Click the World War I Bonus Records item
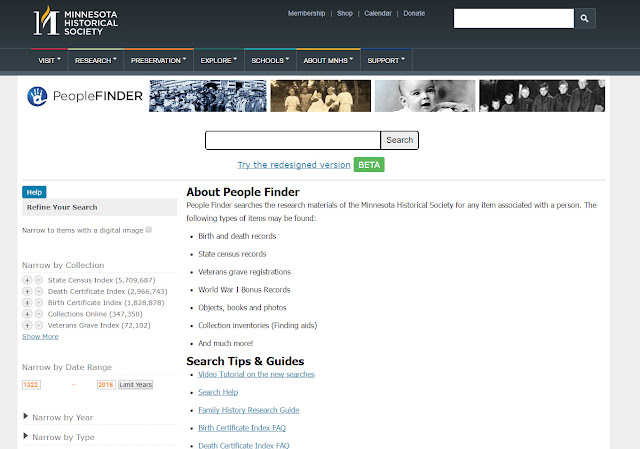Viewport: 640px width, 449px height. coord(244,290)
